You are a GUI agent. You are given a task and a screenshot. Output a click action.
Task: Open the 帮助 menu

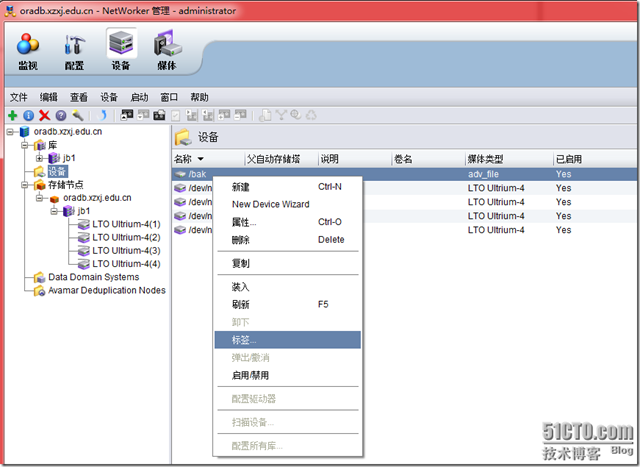pos(199,97)
